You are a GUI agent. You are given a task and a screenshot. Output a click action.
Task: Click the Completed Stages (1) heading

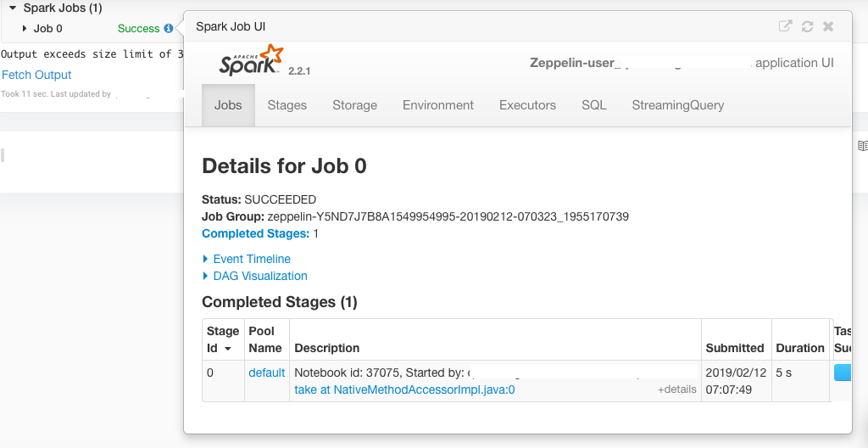click(280, 302)
